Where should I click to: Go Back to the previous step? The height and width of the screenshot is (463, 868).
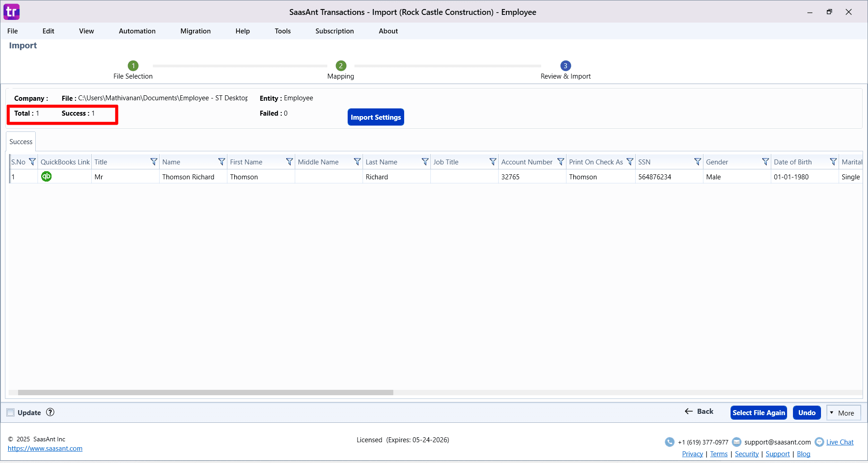(699, 411)
